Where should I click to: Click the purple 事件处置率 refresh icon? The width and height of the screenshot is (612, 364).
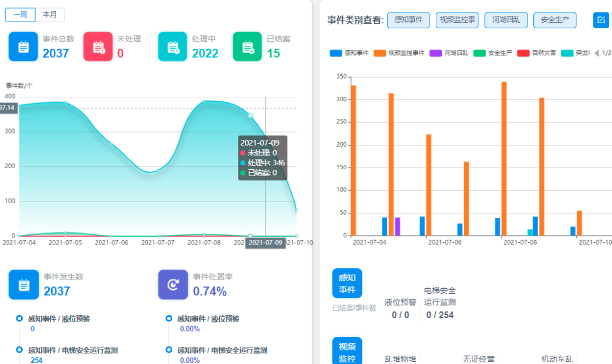(173, 285)
